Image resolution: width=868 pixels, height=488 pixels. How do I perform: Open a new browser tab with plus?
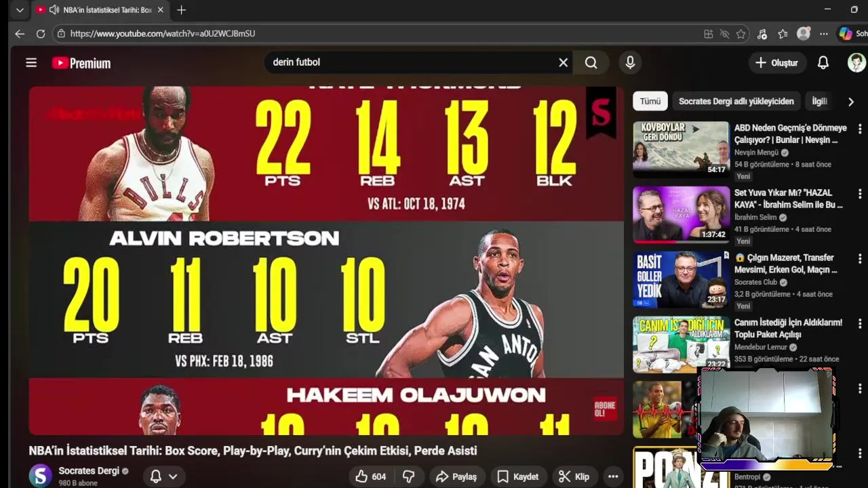click(181, 10)
